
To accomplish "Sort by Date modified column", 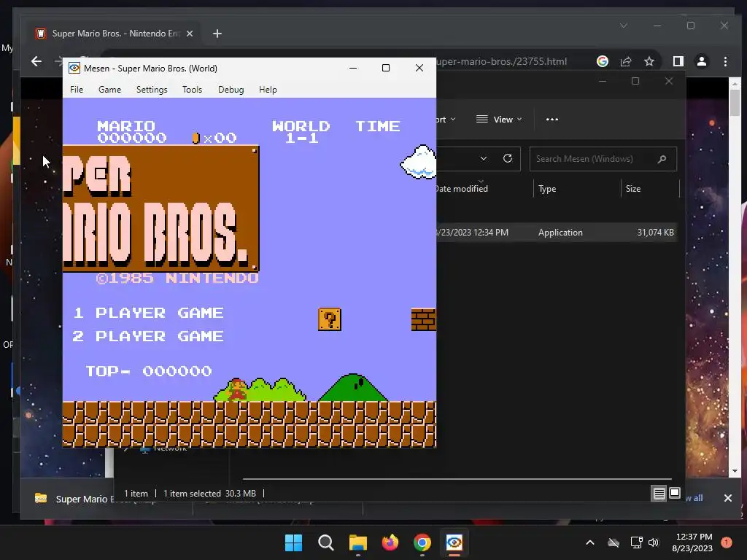I will coord(461,189).
